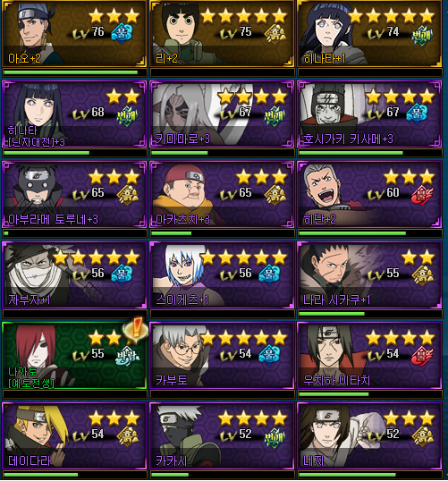Click the lightning element icon on 히나타+1 card

(423, 34)
